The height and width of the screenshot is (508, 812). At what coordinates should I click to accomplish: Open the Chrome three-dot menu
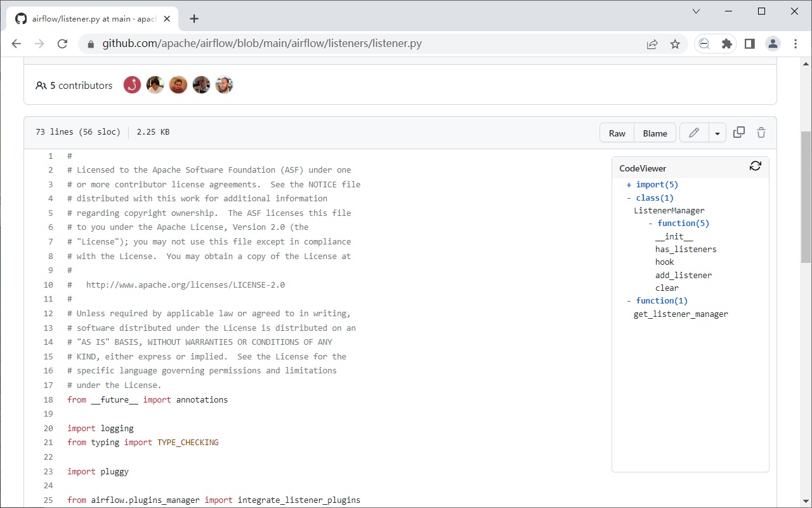point(795,43)
